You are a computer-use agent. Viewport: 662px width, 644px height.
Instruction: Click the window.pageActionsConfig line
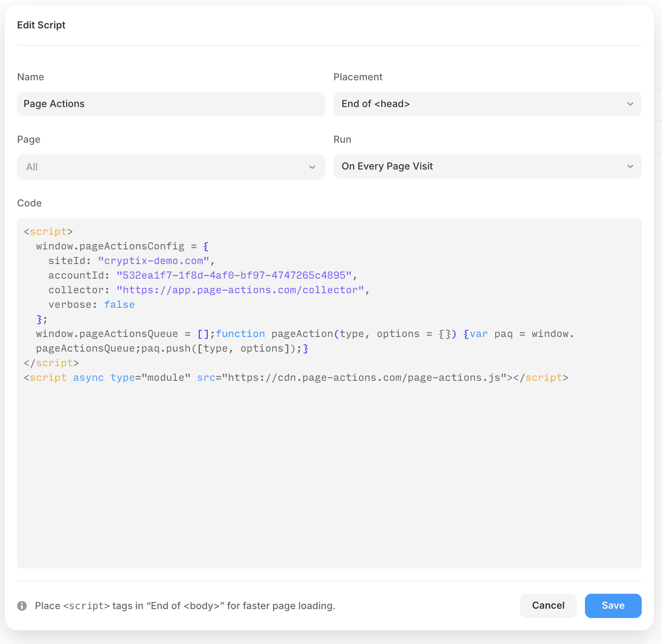pos(123,246)
